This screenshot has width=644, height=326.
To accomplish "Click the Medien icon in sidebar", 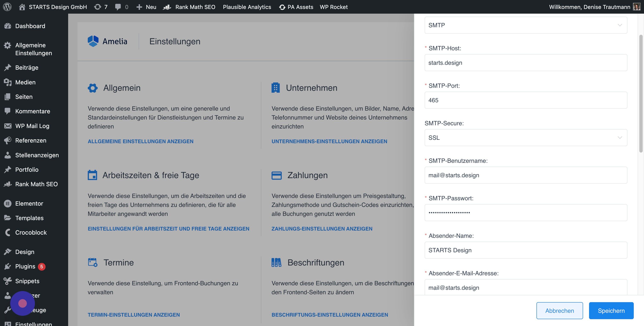I will coord(8,82).
